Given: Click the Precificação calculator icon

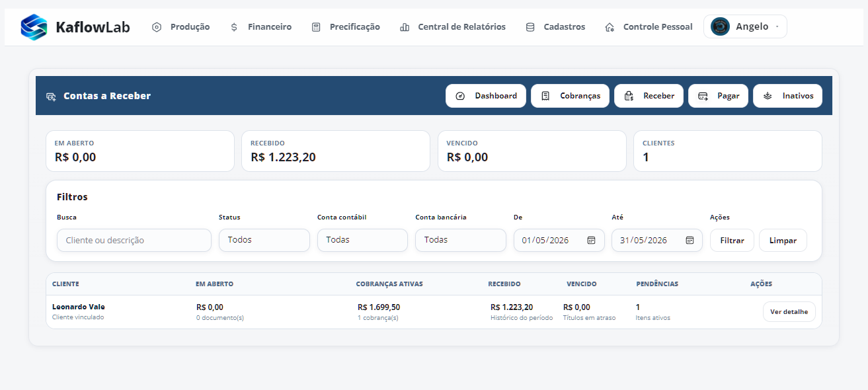Looking at the screenshot, I should pyautogui.click(x=316, y=27).
